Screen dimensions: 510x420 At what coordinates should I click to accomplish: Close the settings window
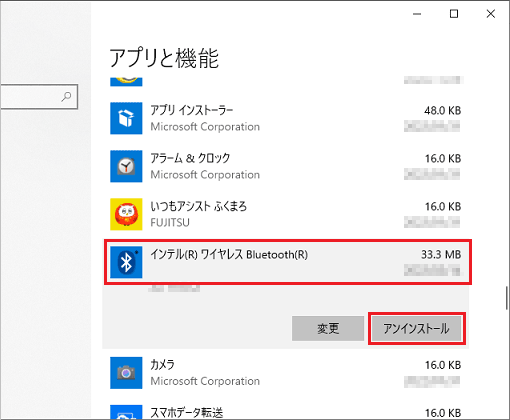point(491,14)
